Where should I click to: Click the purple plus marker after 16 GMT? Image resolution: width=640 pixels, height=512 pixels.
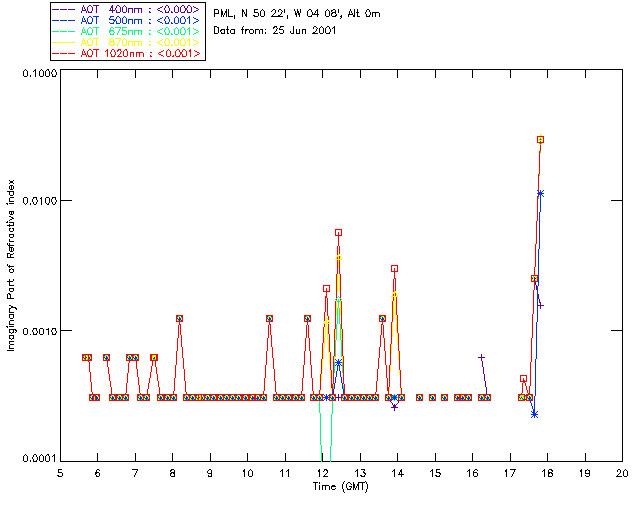(481, 357)
